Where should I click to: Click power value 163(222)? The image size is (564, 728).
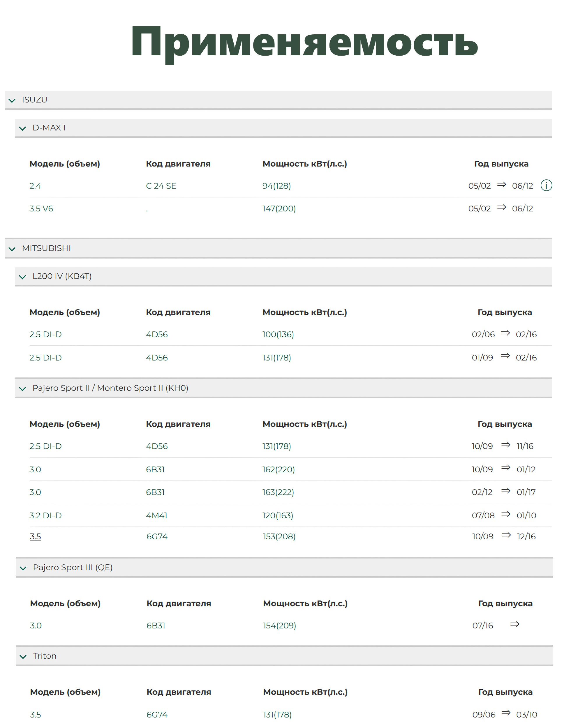pyautogui.click(x=278, y=492)
